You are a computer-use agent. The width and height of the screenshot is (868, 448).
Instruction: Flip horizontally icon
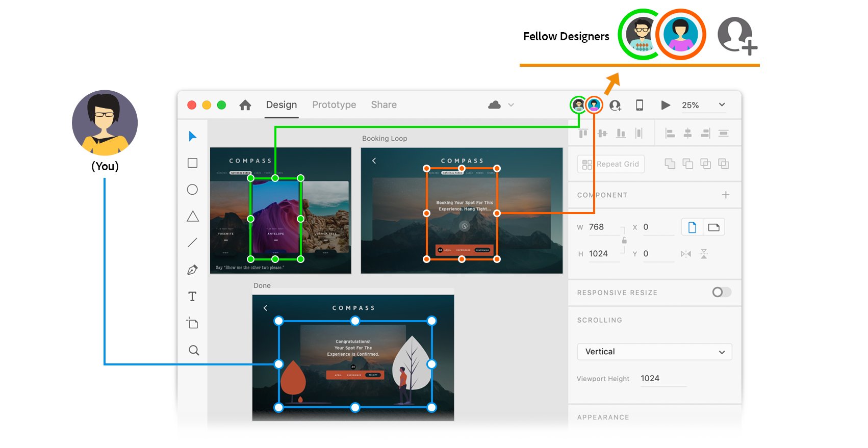[x=686, y=254]
